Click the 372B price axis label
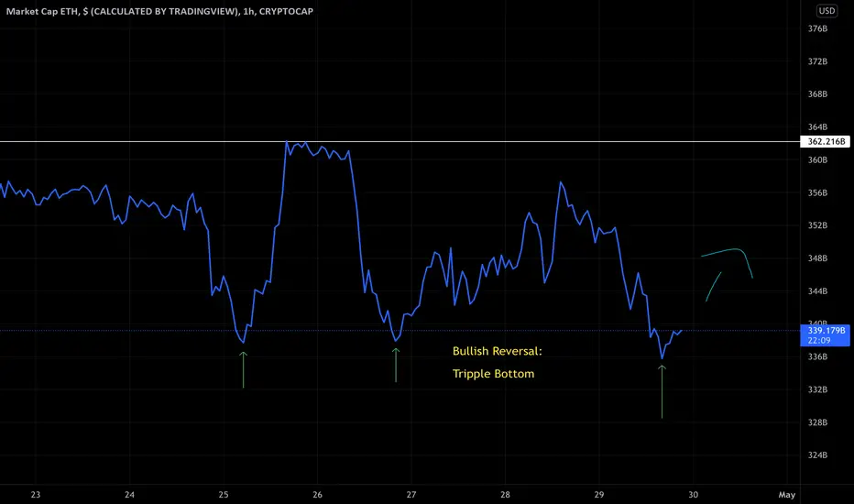854x504 pixels. 817,61
